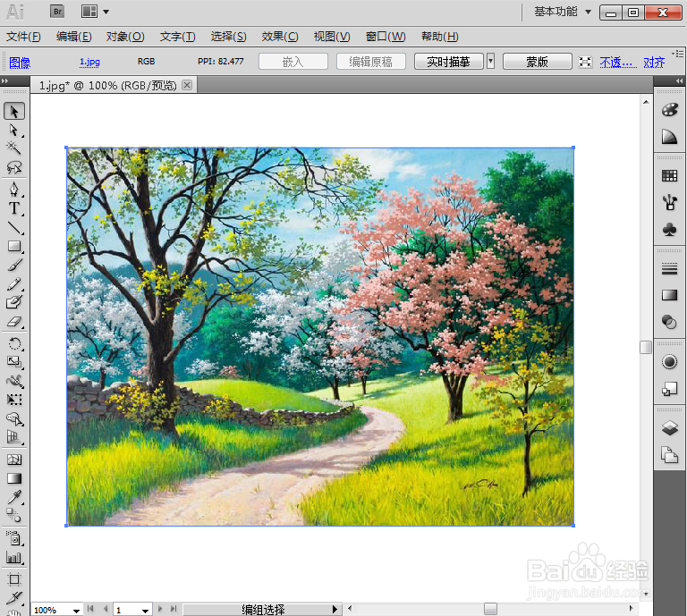Image resolution: width=687 pixels, height=616 pixels.
Task: Open the Appearance panel
Action: click(x=669, y=362)
